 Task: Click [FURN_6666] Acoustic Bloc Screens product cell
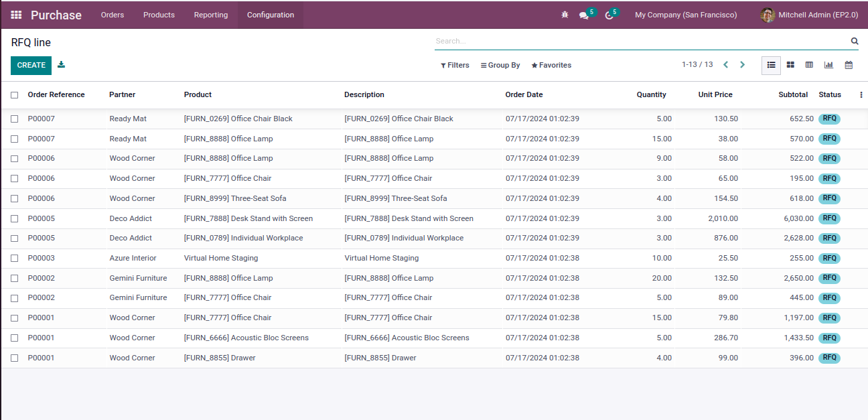246,338
